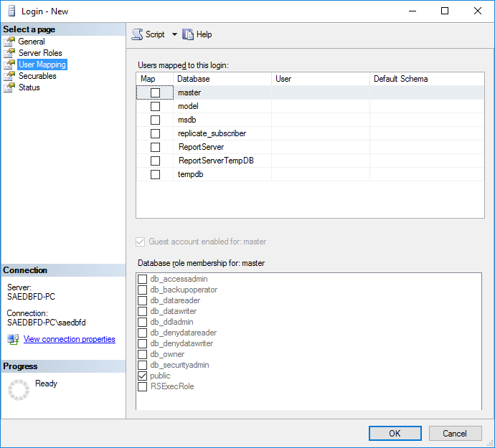This screenshot has height=448, width=495.
Task: Click the Help book icon
Action: coord(189,34)
